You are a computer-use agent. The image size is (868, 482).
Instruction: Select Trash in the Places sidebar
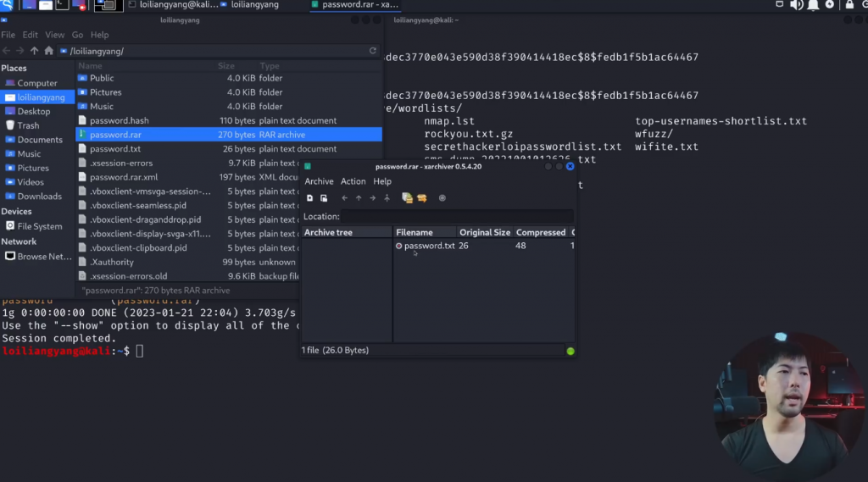click(x=28, y=125)
